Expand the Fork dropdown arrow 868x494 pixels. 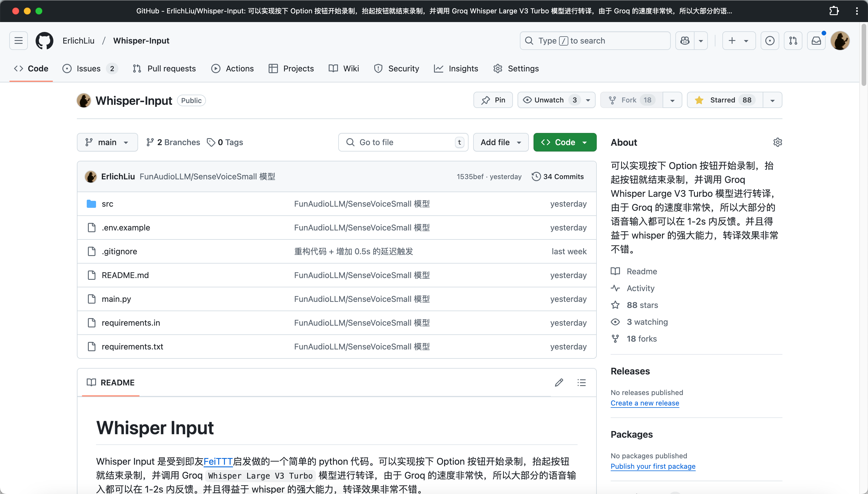[672, 100]
